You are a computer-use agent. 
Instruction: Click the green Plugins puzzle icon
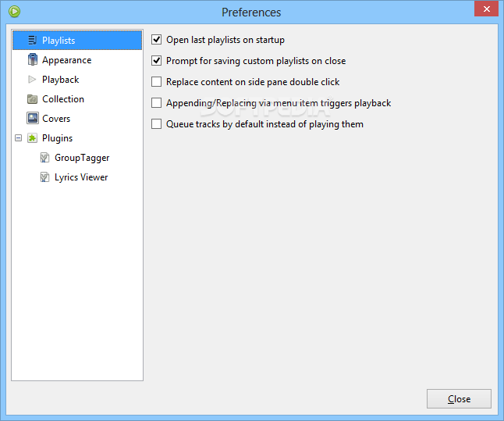[32, 138]
